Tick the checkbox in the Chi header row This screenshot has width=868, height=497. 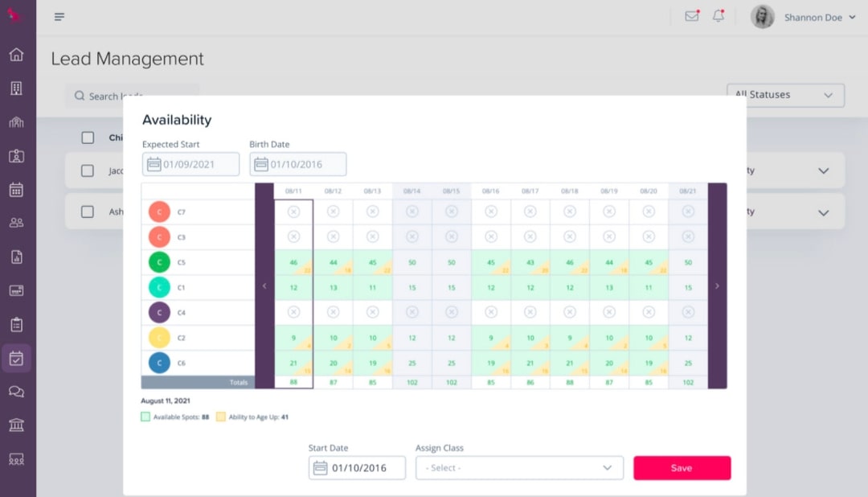point(88,137)
